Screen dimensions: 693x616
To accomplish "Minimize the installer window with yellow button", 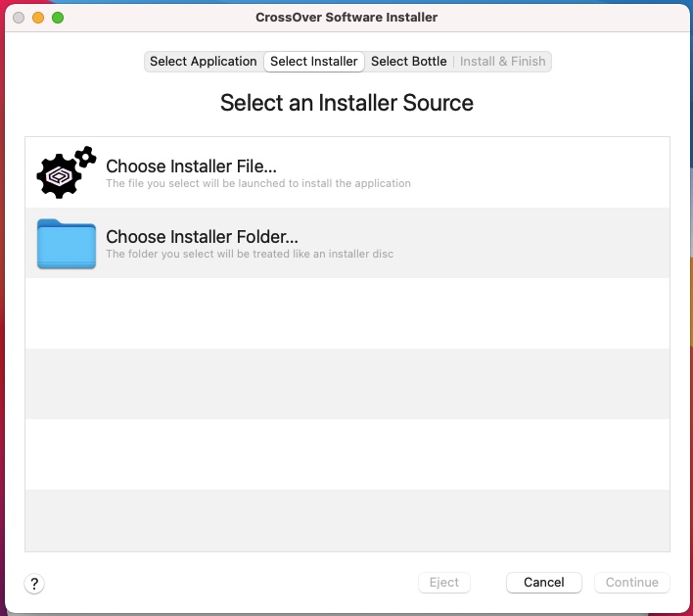I will click(x=38, y=18).
